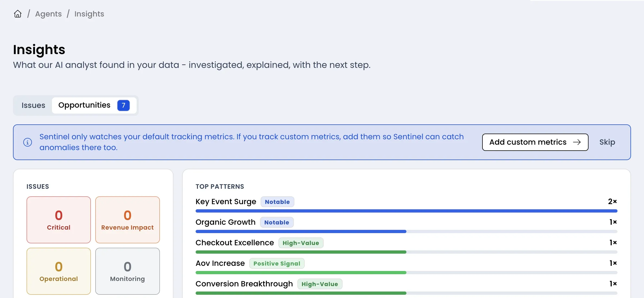Click the Insights page title

tap(39, 49)
